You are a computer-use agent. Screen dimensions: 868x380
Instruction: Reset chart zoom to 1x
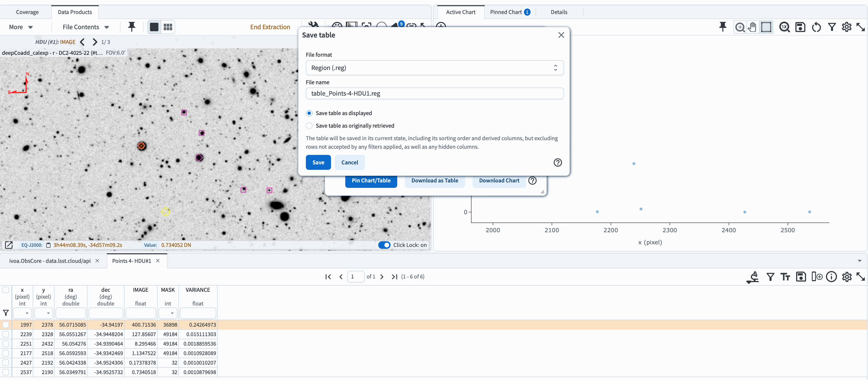pos(784,27)
